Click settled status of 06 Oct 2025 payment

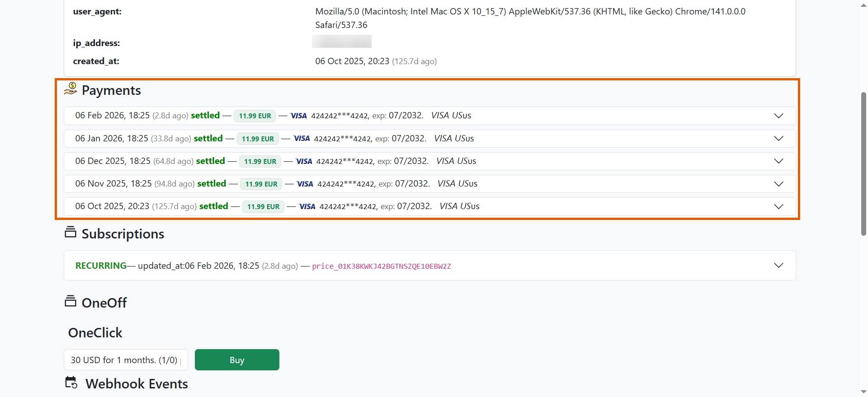pyautogui.click(x=214, y=206)
